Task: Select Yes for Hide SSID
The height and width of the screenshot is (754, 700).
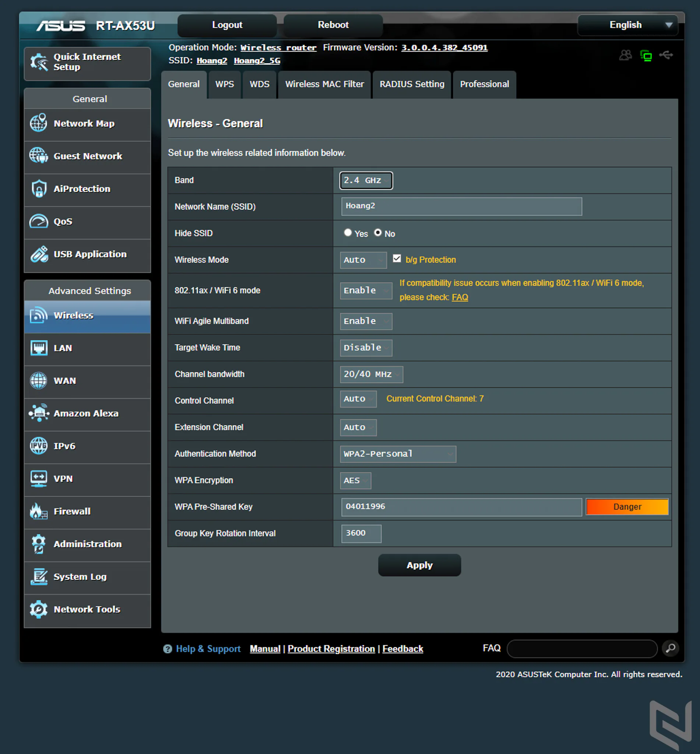Action: pos(348,233)
